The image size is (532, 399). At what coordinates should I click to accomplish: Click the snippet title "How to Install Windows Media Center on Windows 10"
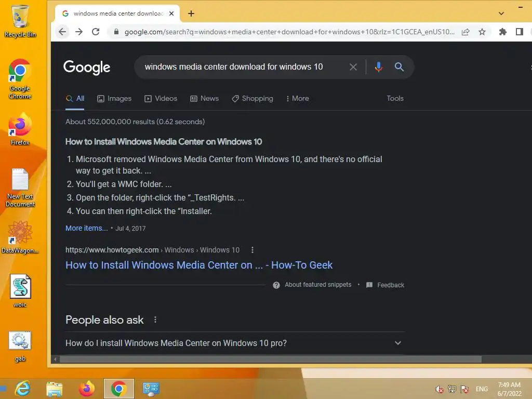pos(164,142)
